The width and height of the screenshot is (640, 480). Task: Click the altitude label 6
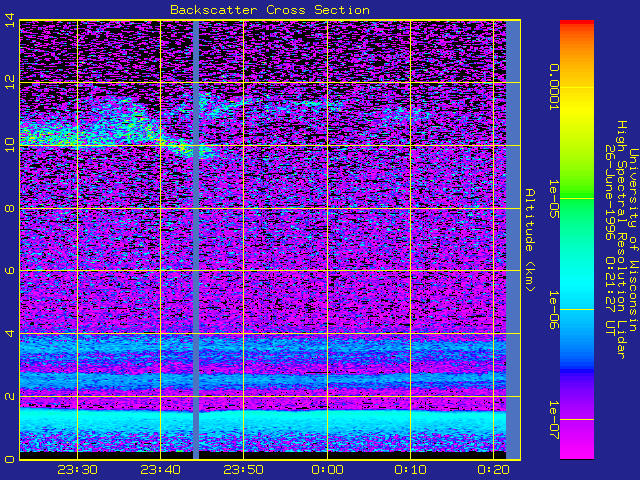pyautogui.click(x=9, y=271)
